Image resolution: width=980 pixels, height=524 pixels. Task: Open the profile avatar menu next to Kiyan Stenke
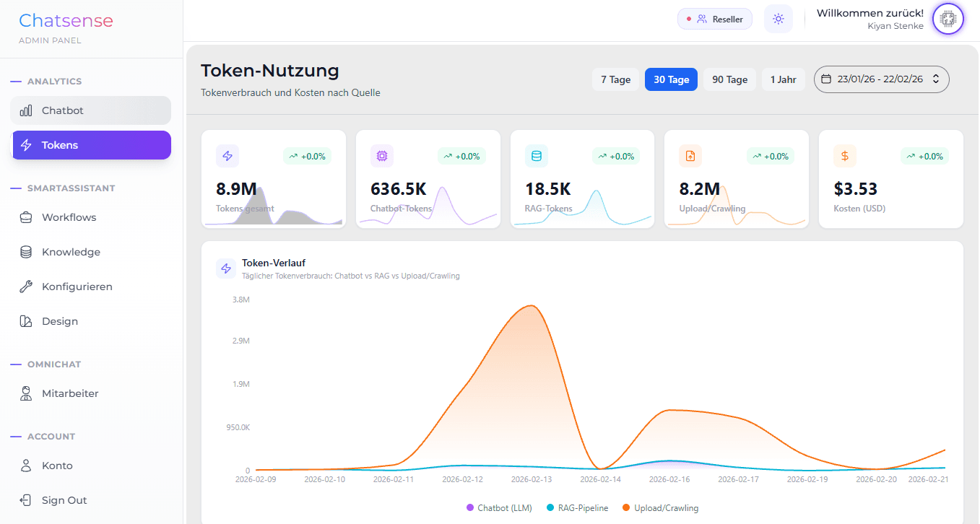click(x=948, y=19)
